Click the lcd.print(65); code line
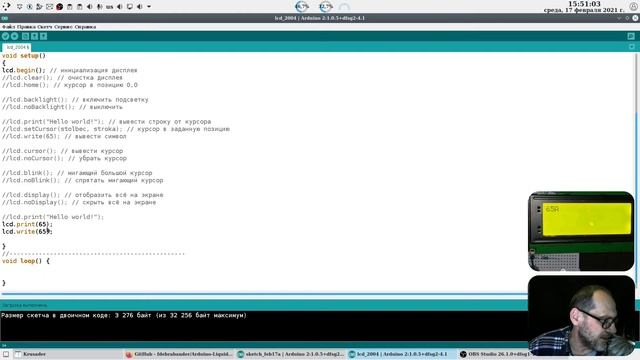 pyautogui.click(x=27, y=224)
